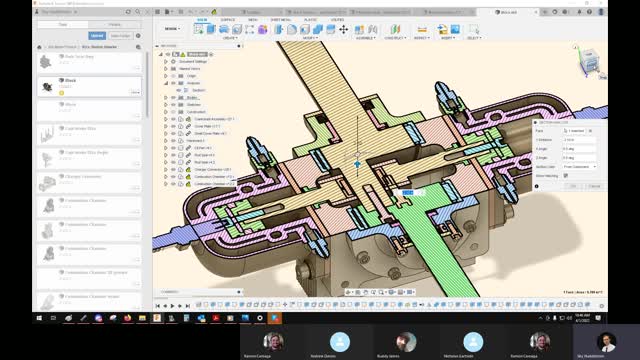Select the Create Sketch tool icon
Viewport: 640px width, 360px height.
pos(199,29)
